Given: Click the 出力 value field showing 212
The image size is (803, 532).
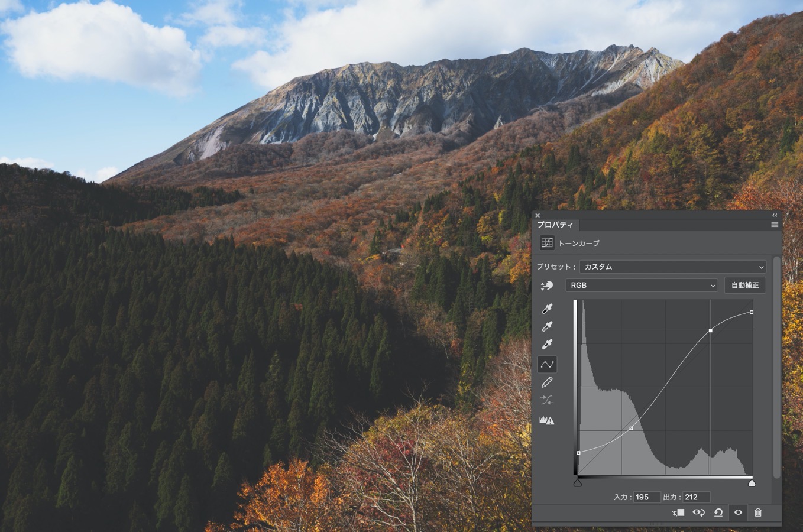Looking at the screenshot, I should point(696,497).
